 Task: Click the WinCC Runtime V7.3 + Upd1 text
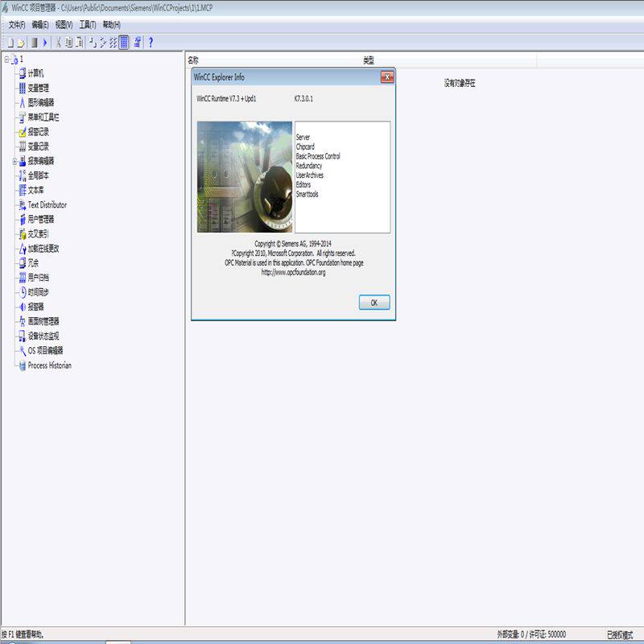click(226, 98)
